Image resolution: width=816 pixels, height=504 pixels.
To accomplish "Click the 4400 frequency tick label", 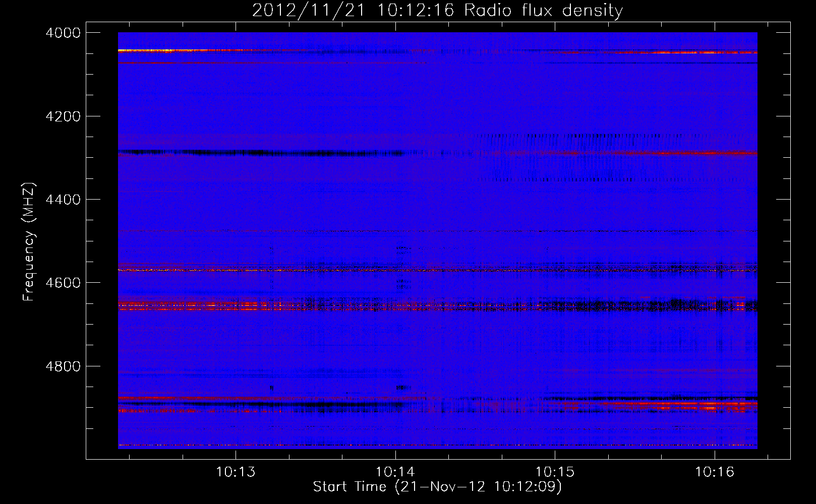I will [x=63, y=200].
